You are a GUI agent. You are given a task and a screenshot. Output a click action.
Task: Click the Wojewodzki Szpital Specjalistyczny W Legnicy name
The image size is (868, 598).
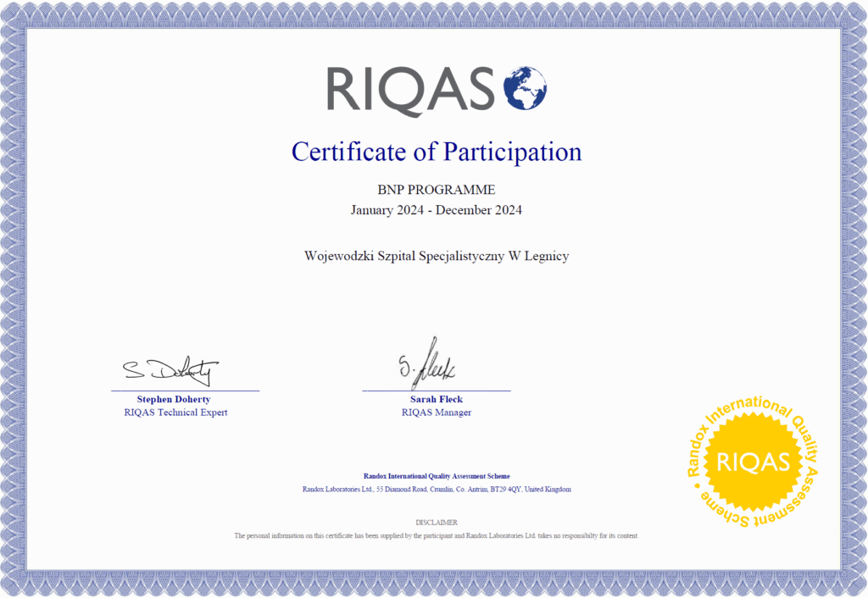436,256
